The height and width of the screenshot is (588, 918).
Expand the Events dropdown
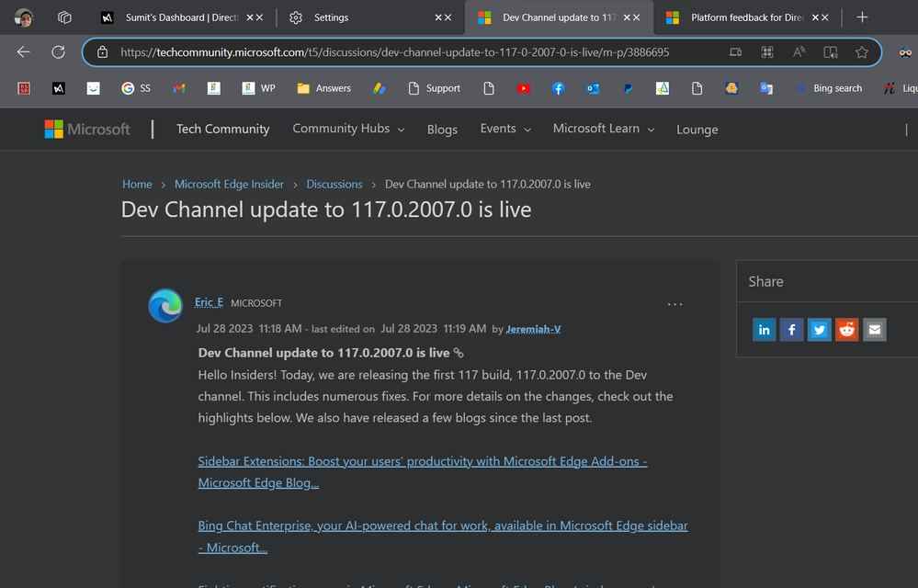click(x=505, y=129)
